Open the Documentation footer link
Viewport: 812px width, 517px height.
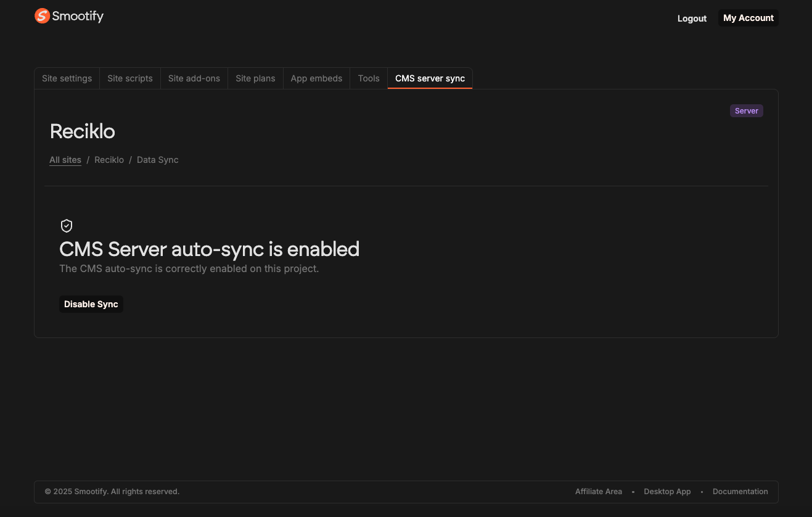[740, 491]
